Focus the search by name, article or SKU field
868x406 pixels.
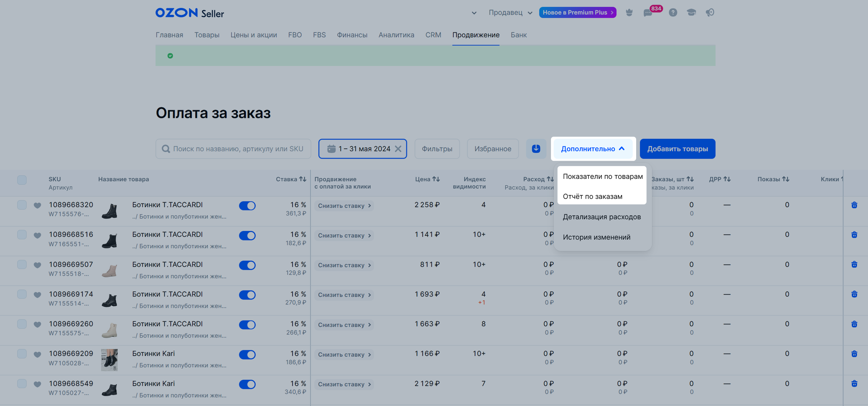233,149
